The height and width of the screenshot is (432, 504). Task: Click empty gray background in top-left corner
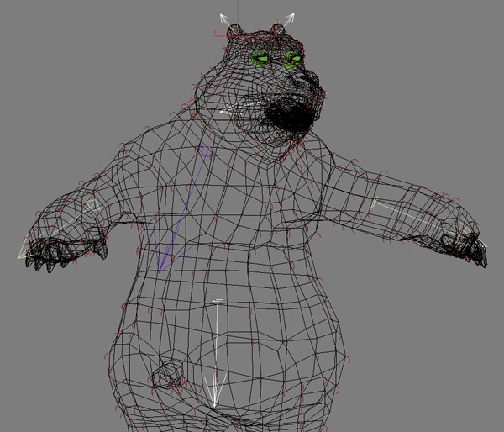(34, 34)
